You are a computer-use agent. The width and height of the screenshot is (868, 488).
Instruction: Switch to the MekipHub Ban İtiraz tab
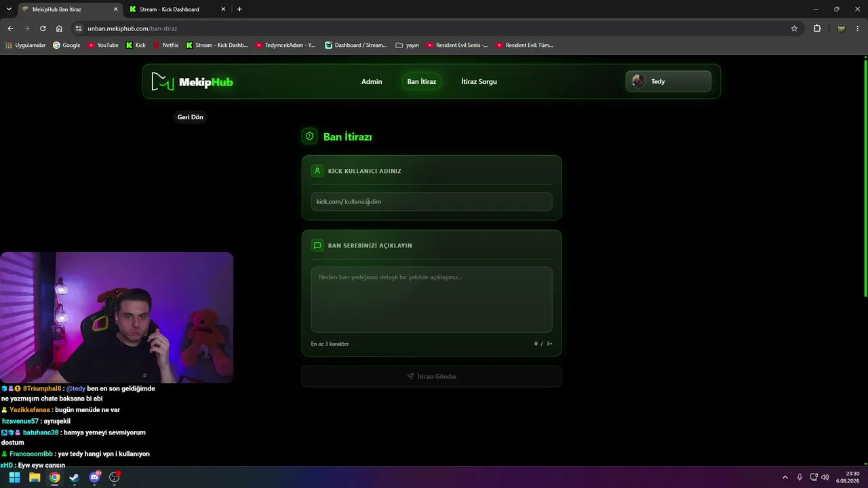click(69, 9)
